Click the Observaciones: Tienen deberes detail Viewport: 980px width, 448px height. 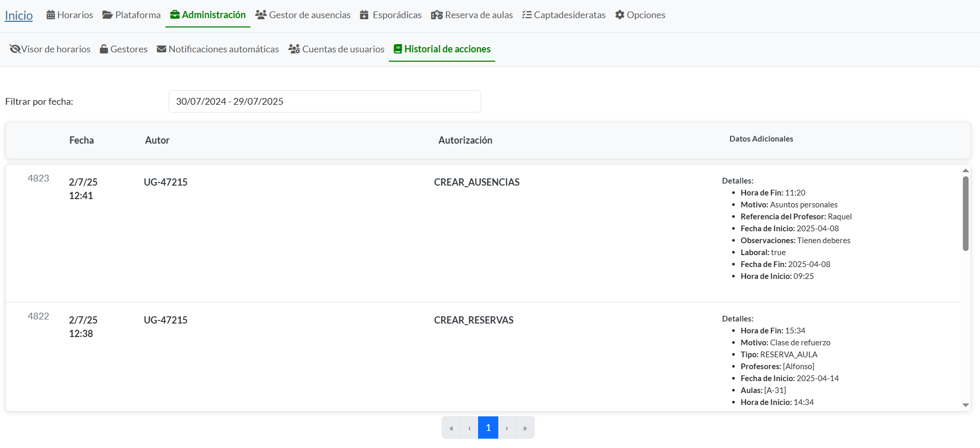[795, 241]
